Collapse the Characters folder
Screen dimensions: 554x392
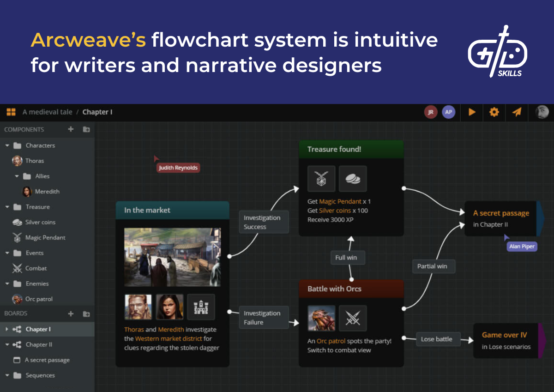tap(6, 145)
